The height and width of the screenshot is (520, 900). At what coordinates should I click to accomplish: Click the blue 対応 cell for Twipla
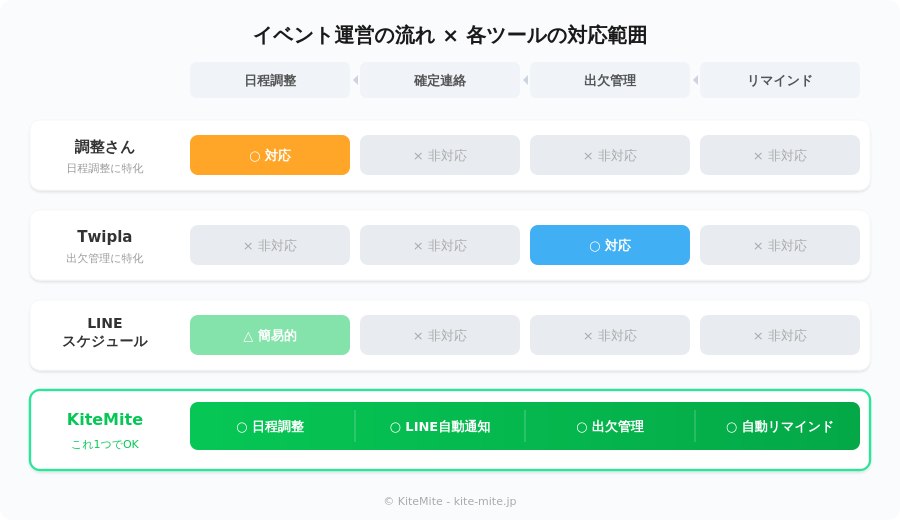click(610, 245)
